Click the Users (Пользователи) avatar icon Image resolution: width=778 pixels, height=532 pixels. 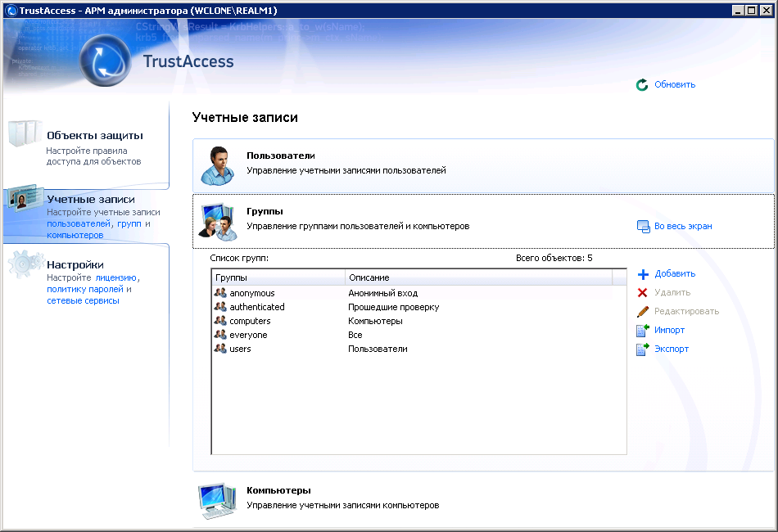219,166
